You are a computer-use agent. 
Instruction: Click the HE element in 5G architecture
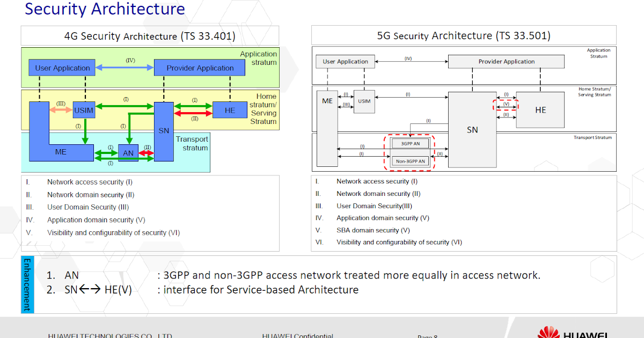point(540,109)
